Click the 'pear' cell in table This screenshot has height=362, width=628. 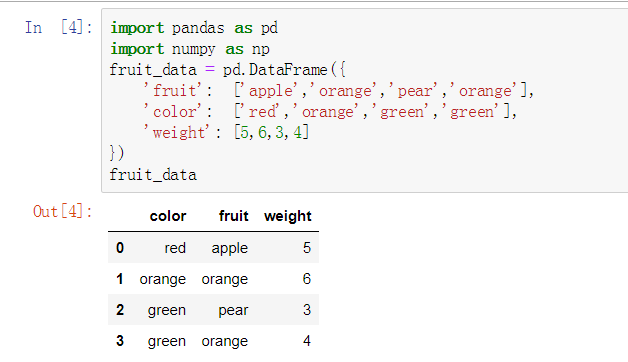(233, 310)
